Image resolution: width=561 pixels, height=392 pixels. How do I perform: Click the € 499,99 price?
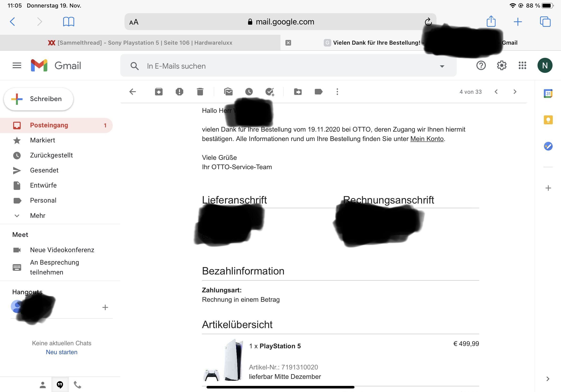[x=466, y=344]
